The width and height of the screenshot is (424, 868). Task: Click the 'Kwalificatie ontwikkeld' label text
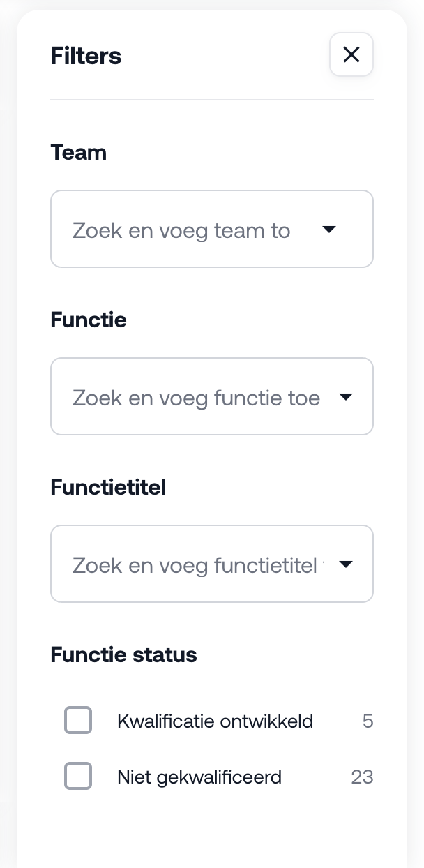pos(215,721)
